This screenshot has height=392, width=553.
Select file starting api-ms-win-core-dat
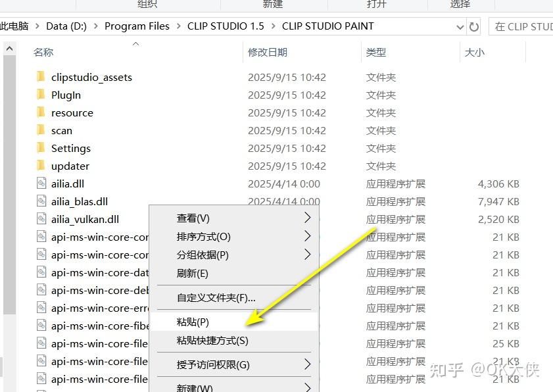100,273
